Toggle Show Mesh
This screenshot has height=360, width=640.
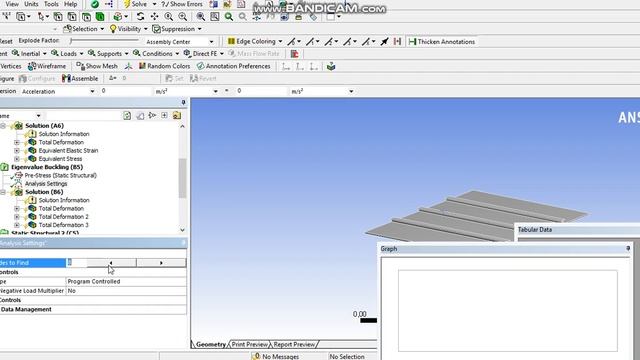click(97, 66)
